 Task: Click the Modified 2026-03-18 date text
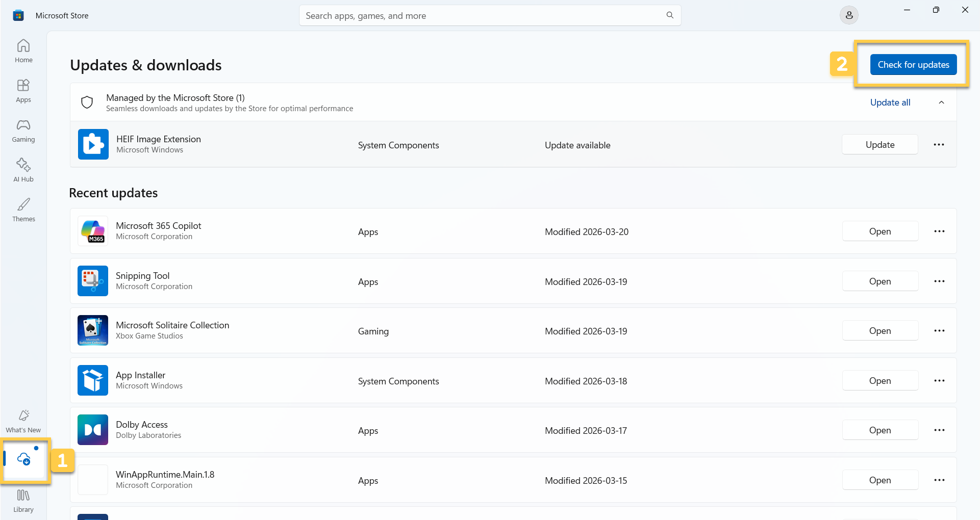click(586, 381)
